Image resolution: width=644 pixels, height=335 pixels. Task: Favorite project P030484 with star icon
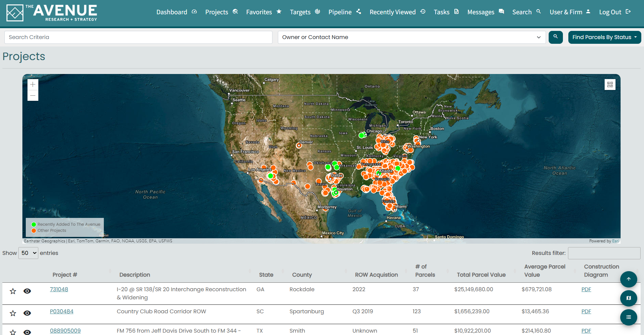(13, 313)
